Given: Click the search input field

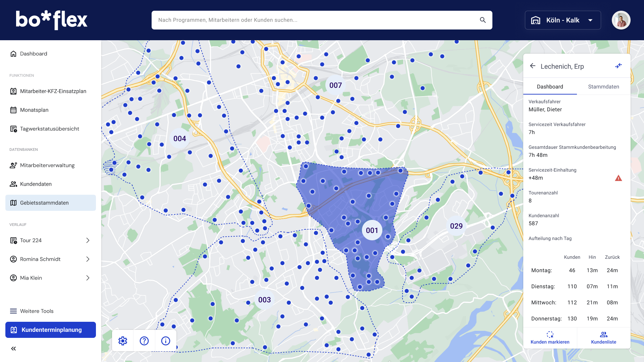Looking at the screenshot, I should [x=315, y=20].
